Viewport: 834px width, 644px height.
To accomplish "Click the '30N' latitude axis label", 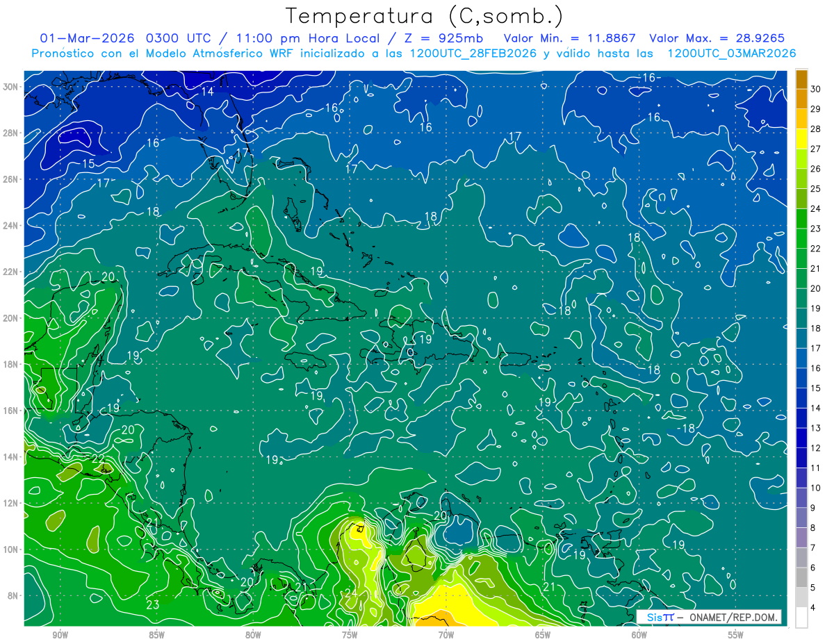I will click(11, 87).
